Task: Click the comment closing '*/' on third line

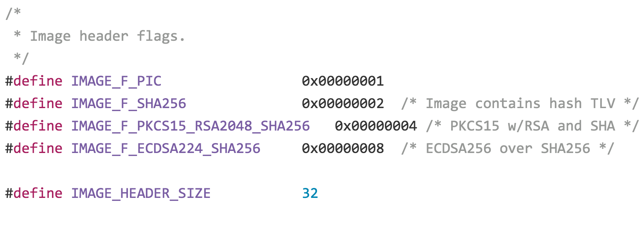Action: click(21, 59)
